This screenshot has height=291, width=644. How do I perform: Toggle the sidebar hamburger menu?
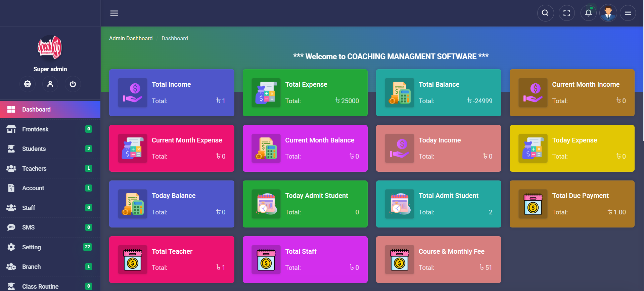coord(114,13)
